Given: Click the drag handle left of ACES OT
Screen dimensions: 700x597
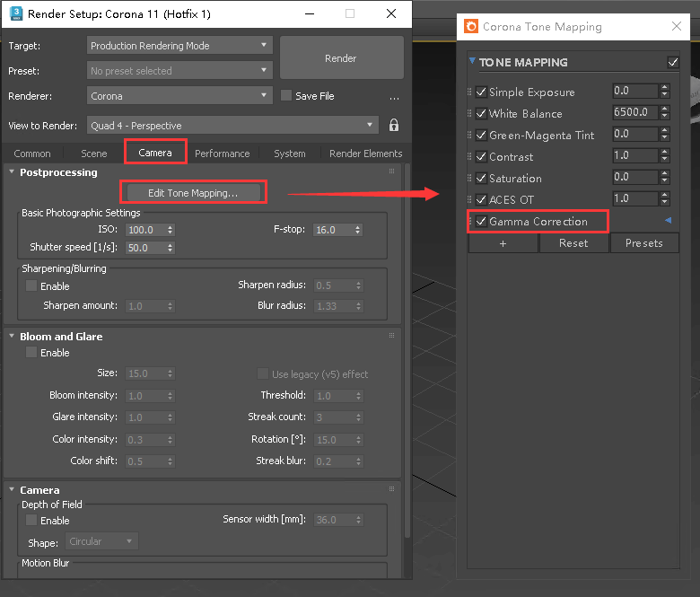Looking at the screenshot, I should (x=470, y=199).
